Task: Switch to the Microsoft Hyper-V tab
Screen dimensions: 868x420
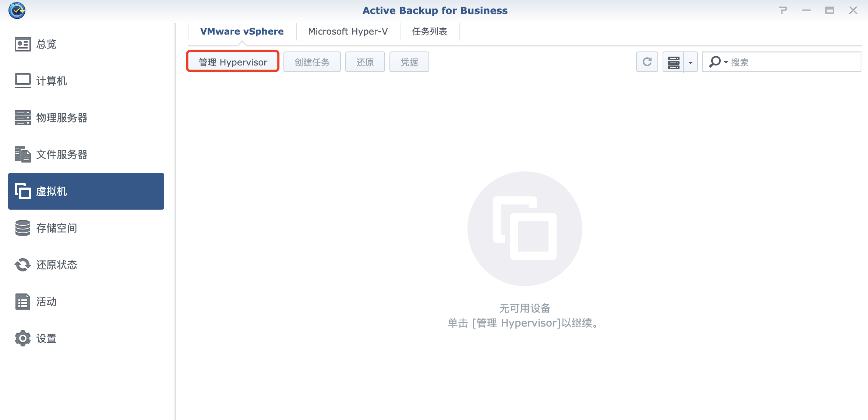Action: [348, 32]
